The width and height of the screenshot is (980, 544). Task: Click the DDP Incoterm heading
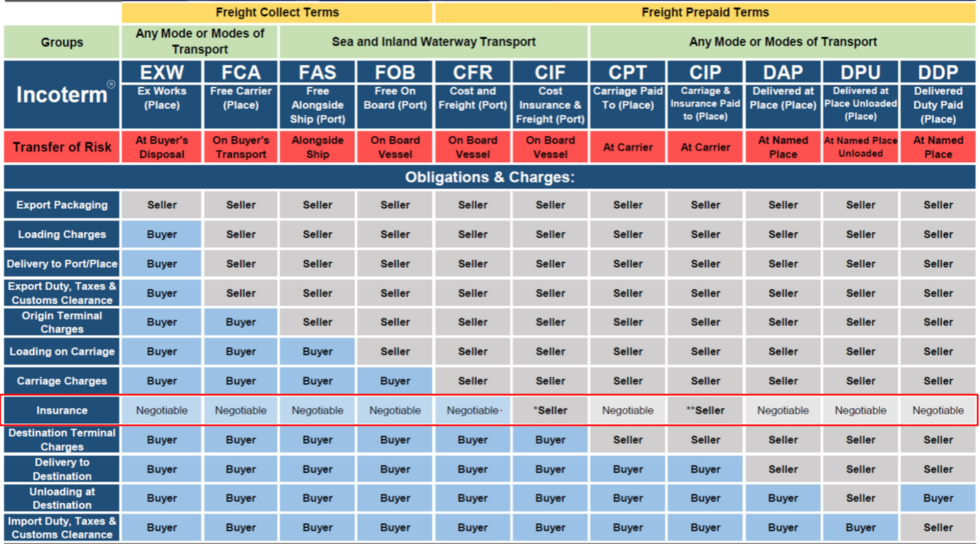click(x=938, y=72)
